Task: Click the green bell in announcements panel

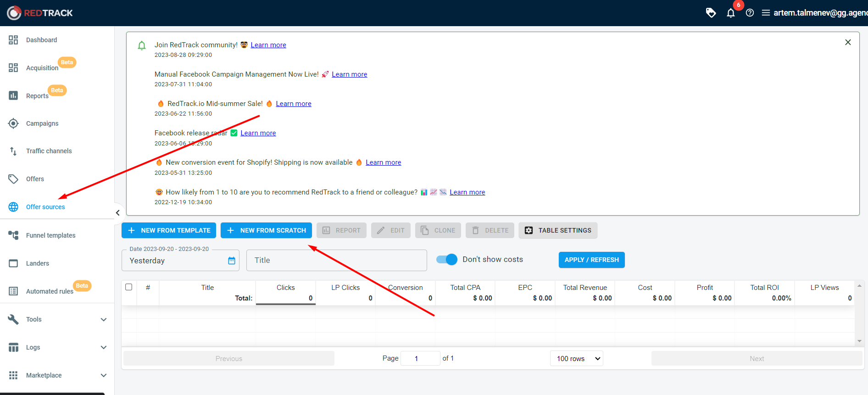Action: point(142,45)
